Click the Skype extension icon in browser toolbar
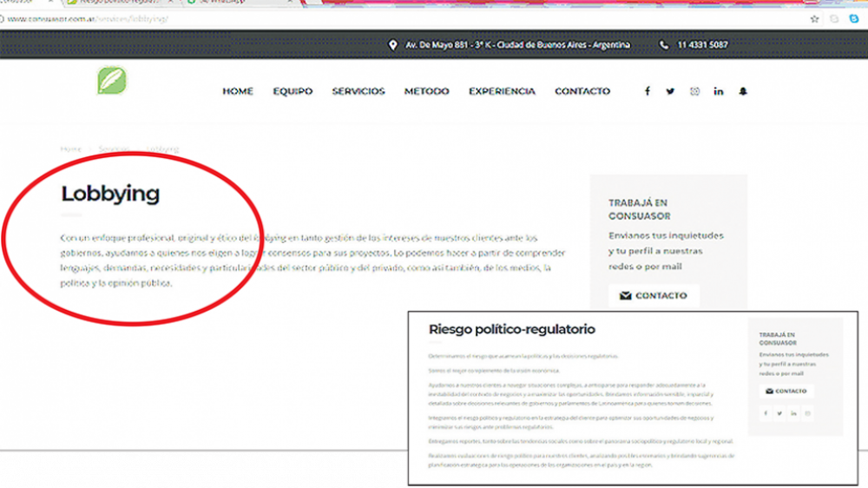Viewport: 868px width, 488px height. [x=853, y=19]
